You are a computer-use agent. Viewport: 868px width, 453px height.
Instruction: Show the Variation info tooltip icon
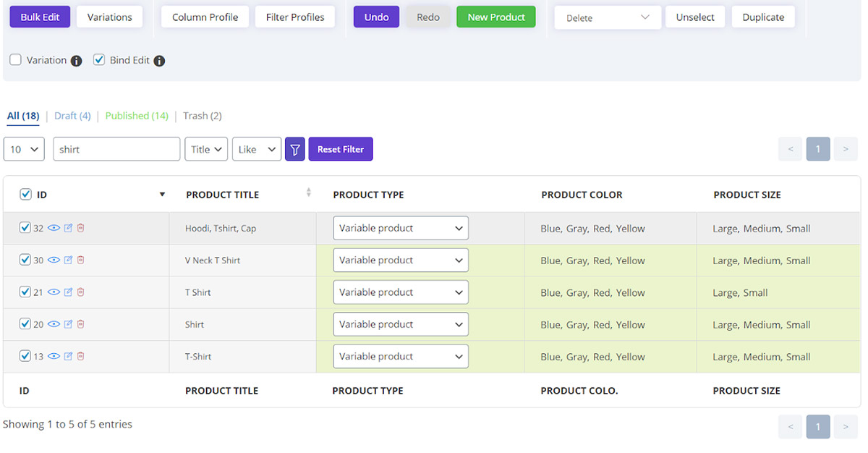pyautogui.click(x=77, y=61)
